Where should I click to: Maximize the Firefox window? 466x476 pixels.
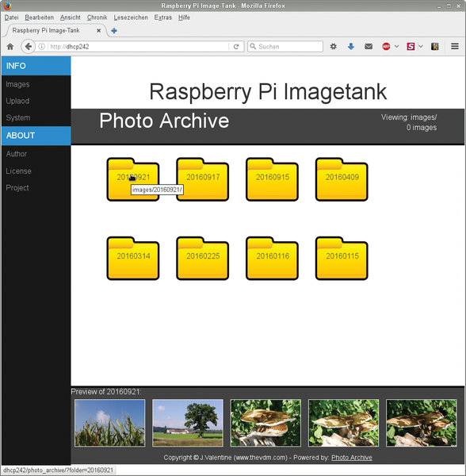(x=449, y=6)
